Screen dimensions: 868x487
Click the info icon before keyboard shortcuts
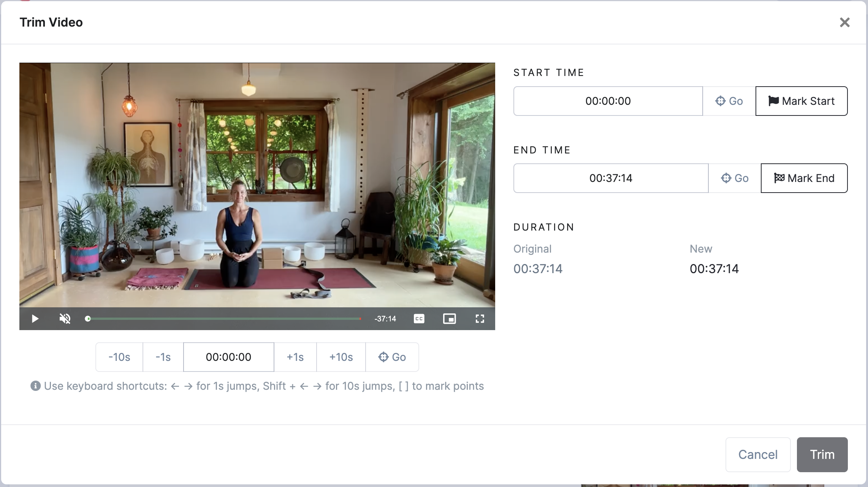[x=35, y=386]
